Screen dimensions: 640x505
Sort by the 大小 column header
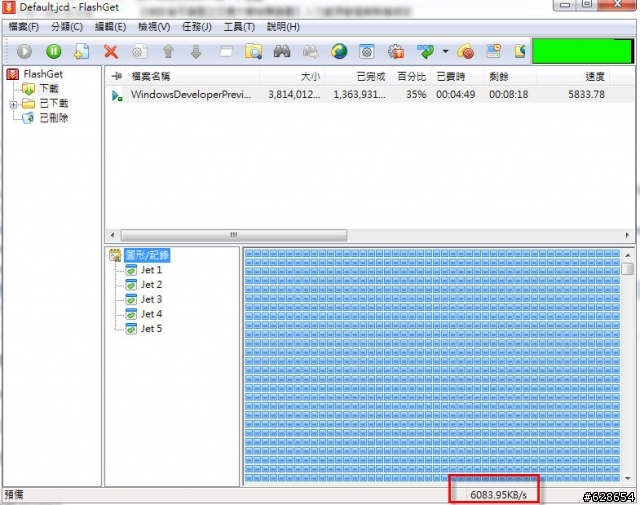[292, 76]
